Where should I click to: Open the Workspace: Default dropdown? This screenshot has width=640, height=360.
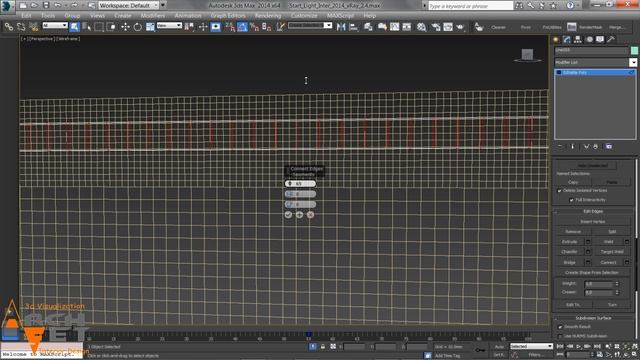129,5
